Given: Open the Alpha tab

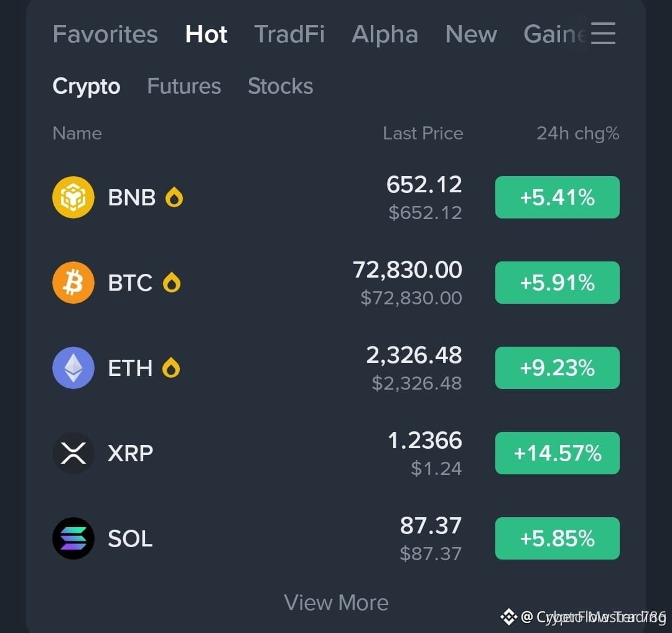Looking at the screenshot, I should click(x=385, y=34).
